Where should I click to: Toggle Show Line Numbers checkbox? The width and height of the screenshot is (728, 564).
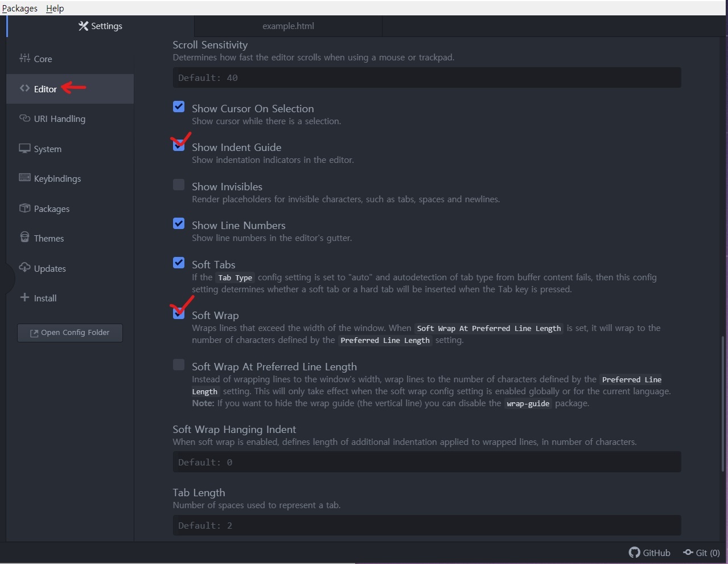[179, 223]
